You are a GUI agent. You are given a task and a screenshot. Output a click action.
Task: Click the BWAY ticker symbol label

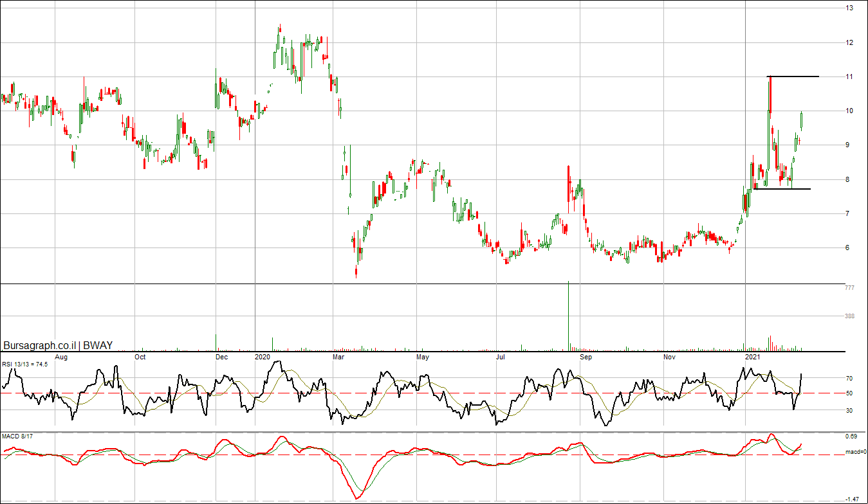coord(98,345)
